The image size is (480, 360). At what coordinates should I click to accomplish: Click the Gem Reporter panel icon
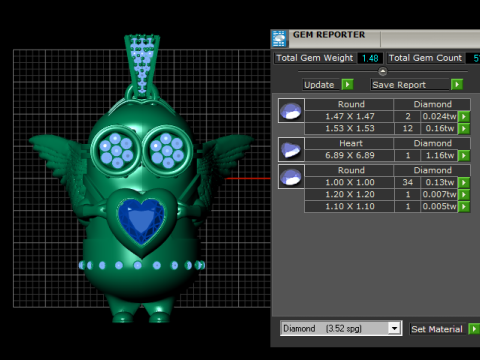279,38
